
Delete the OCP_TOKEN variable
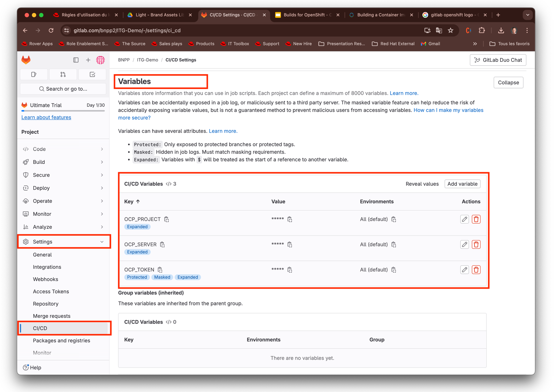(476, 270)
